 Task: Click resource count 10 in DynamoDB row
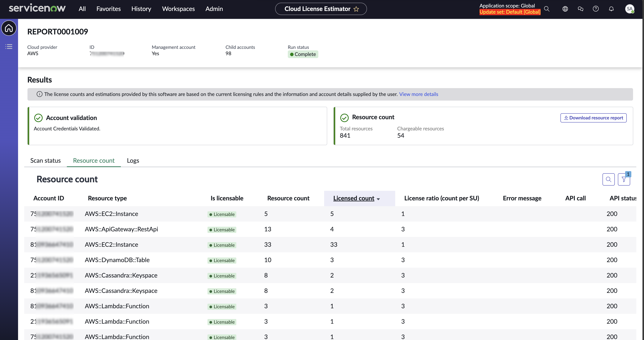pos(267,260)
